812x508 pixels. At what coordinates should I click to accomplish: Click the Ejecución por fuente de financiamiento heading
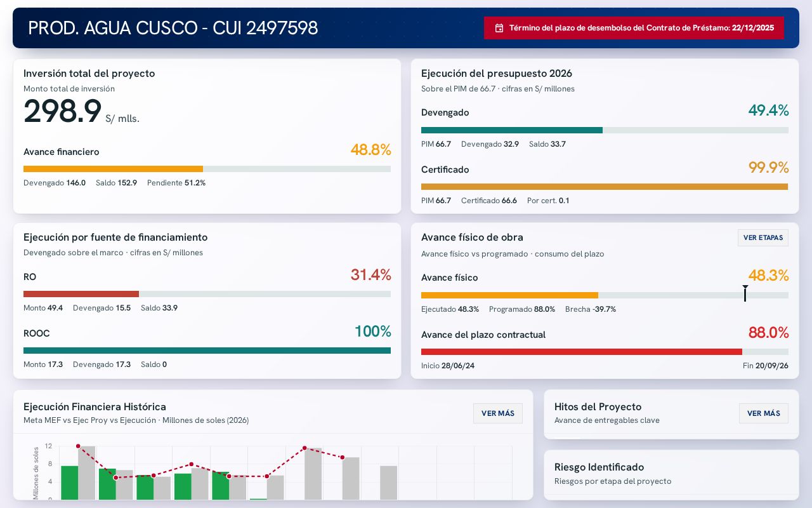click(115, 237)
